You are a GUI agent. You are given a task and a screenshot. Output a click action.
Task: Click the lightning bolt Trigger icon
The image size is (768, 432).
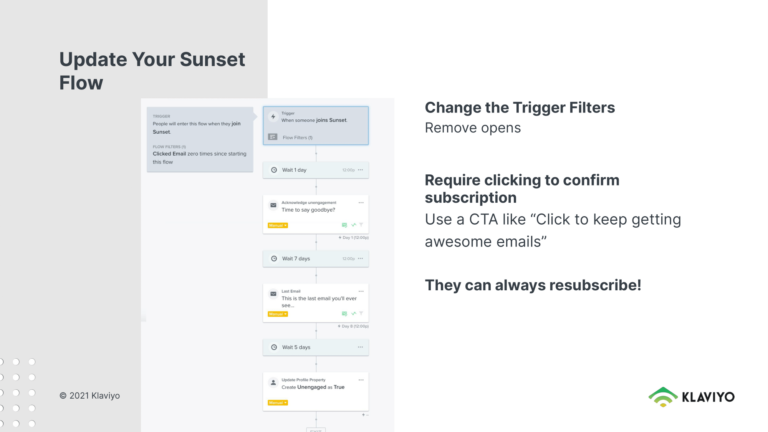click(x=273, y=117)
